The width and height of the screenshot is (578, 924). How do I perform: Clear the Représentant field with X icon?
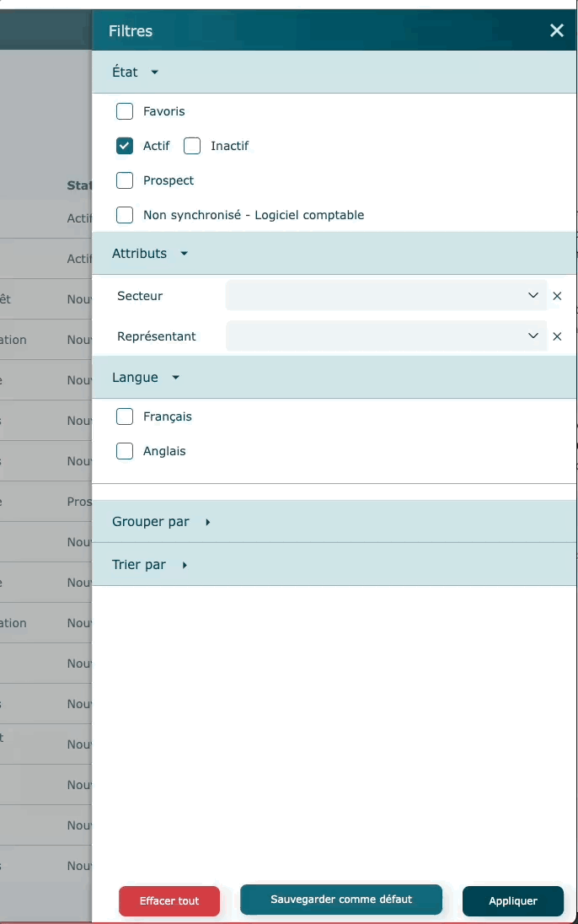coord(557,336)
